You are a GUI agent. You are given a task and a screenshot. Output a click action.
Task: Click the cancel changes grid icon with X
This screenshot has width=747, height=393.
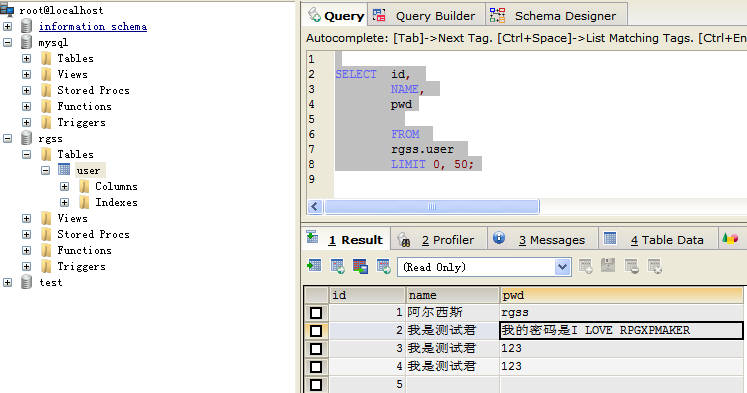tap(655, 266)
